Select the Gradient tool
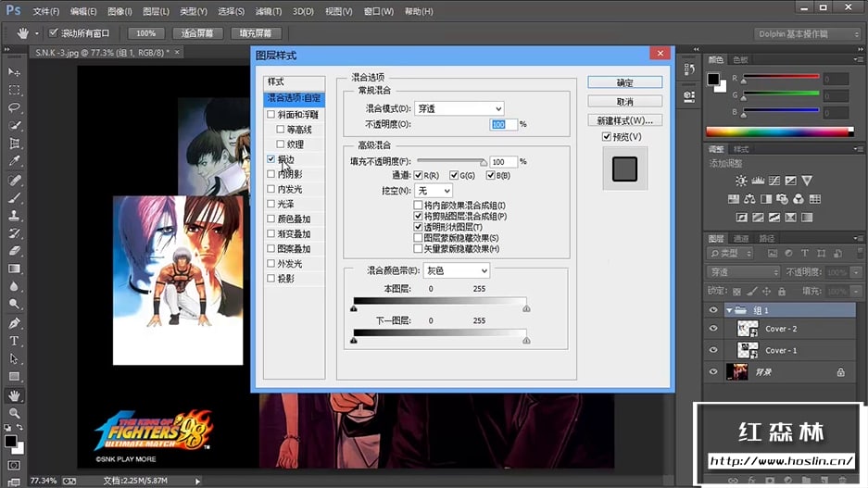Viewport: 868px width, 488px height. pyautogui.click(x=15, y=269)
